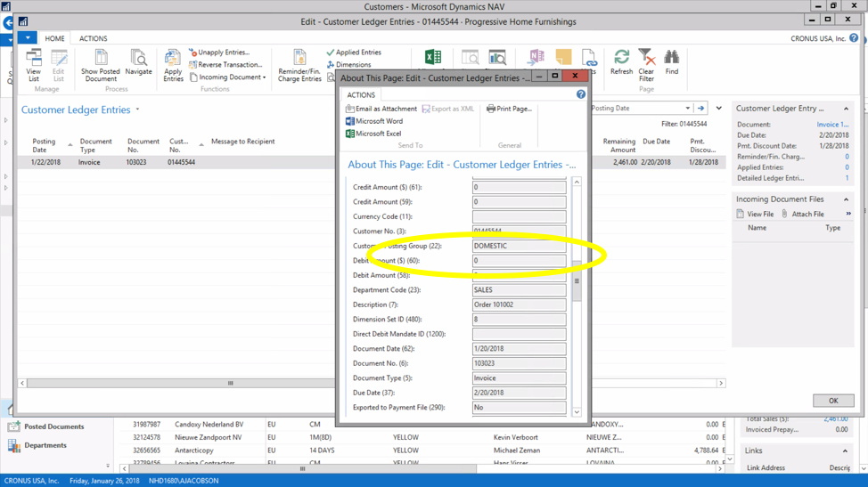The image size is (868, 487).
Task: Switch to the HOME ribbon tab
Action: click(54, 38)
